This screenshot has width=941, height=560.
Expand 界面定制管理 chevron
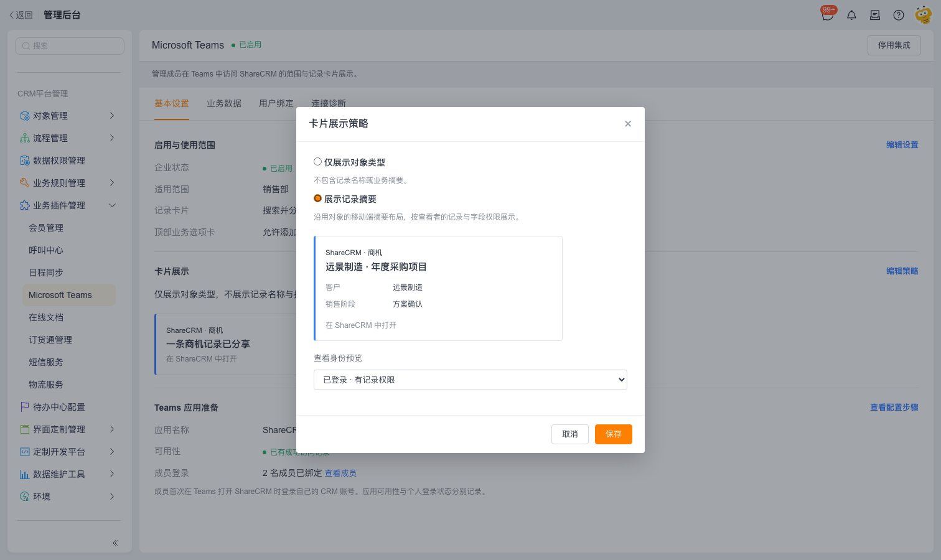112,429
